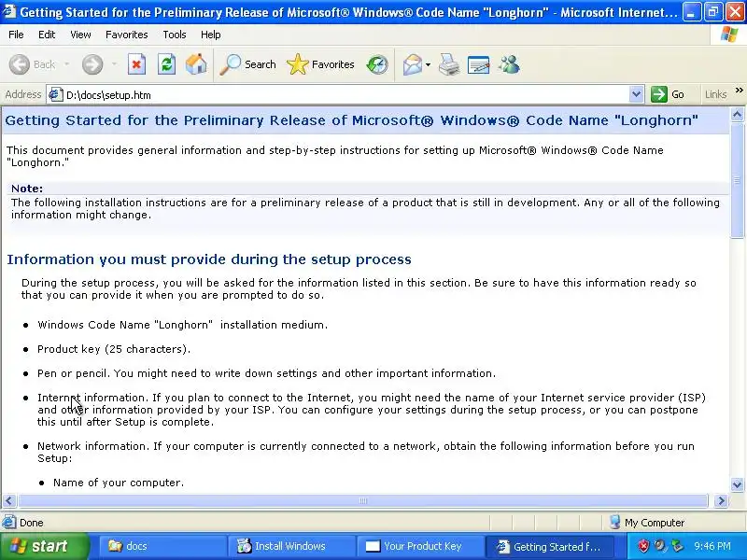Screen dimensions: 747x560
Task: Refresh the current page
Action: coord(166,64)
